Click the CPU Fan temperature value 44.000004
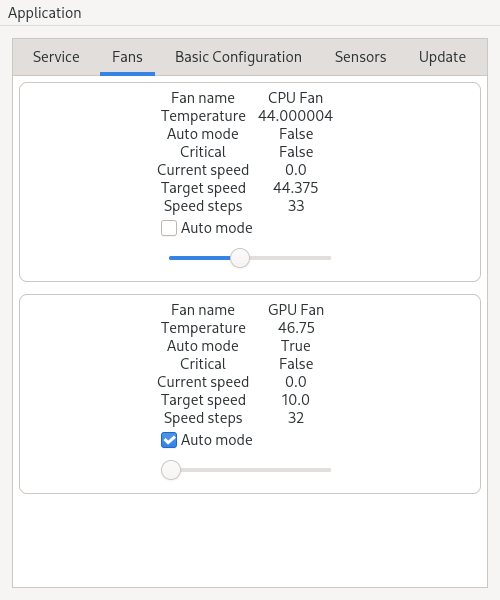This screenshot has width=500, height=600. (295, 116)
